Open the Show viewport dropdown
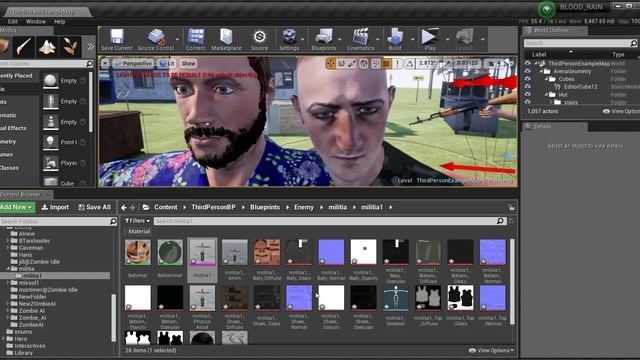The width and height of the screenshot is (640, 360). pos(188,63)
